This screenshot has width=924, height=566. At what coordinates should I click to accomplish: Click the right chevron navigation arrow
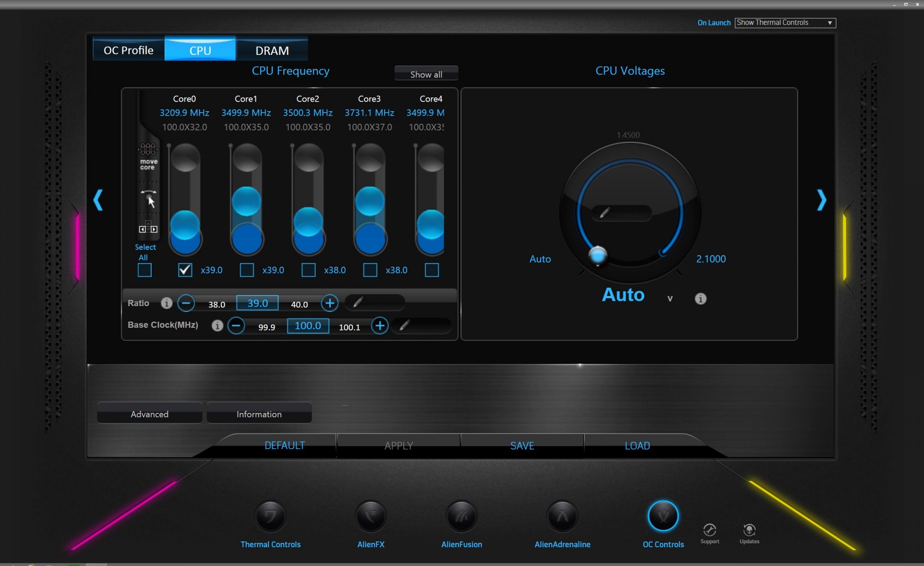coord(821,200)
